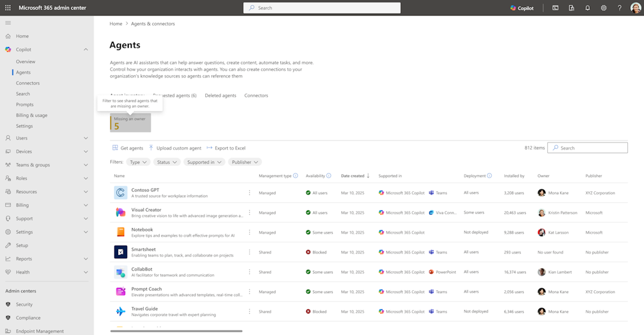Open the Security admin center
644x335 pixels.
coord(24,305)
